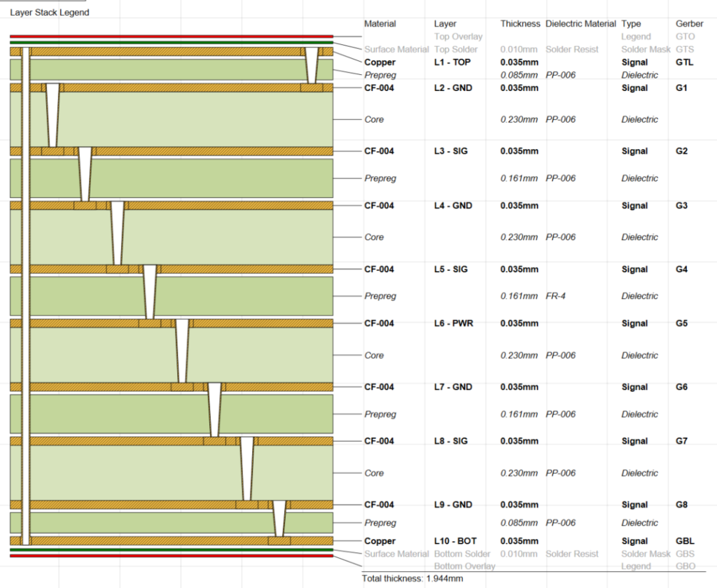Select the L6 - PWR layer label
This screenshot has height=588, width=717.
453,323
